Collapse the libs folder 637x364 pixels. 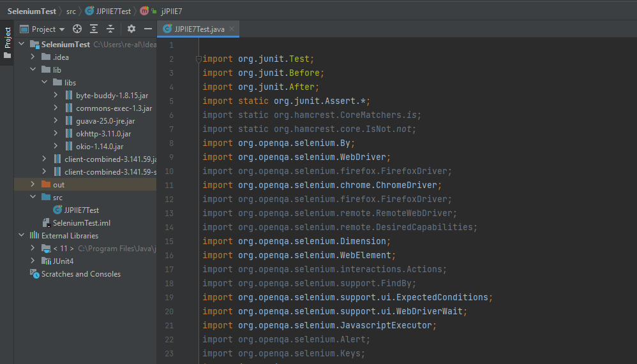[x=44, y=82]
